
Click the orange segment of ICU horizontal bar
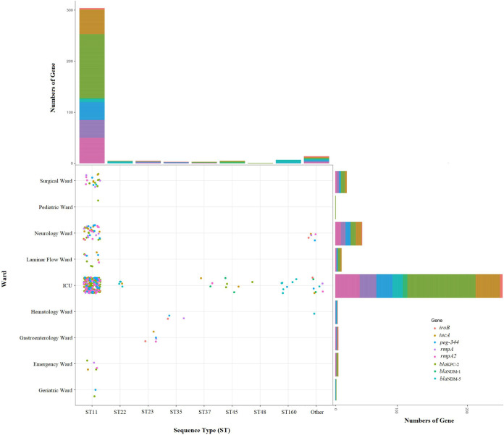487,286
